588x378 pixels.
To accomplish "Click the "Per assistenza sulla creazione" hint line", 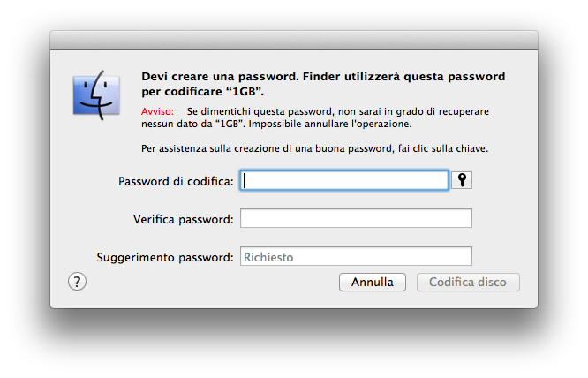I will 315,149.
